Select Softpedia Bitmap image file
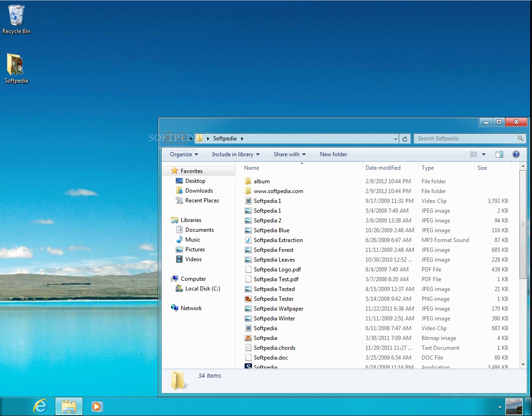 coord(266,338)
